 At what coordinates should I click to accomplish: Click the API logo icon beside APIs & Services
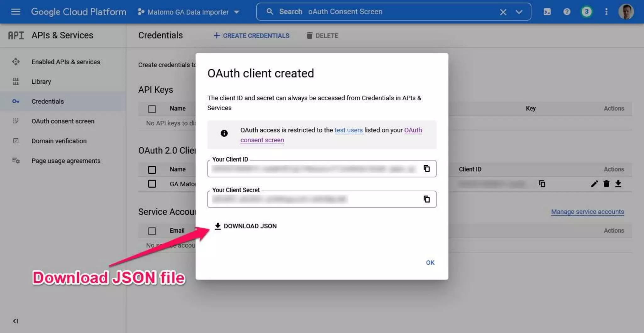tap(16, 35)
